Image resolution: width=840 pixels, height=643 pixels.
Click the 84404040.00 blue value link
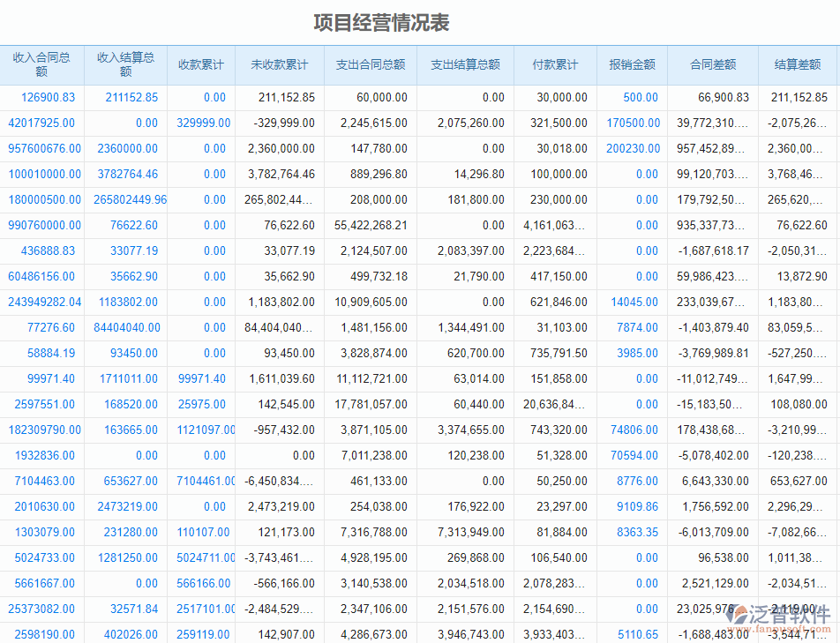coord(126,328)
